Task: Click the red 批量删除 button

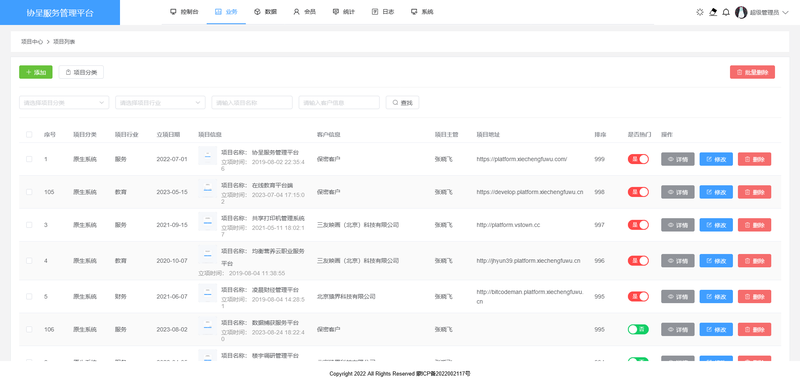Action: click(x=752, y=72)
